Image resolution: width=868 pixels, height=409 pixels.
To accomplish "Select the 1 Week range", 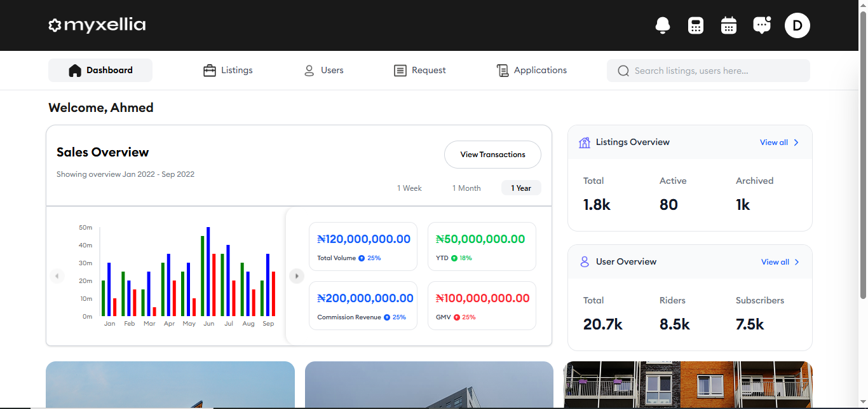I will 409,188.
